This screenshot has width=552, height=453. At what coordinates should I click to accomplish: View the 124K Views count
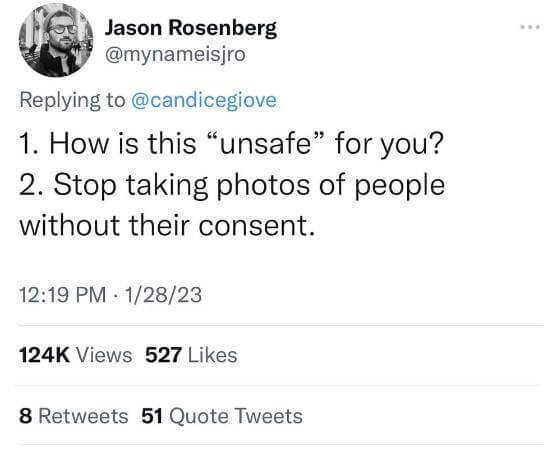click(76, 355)
